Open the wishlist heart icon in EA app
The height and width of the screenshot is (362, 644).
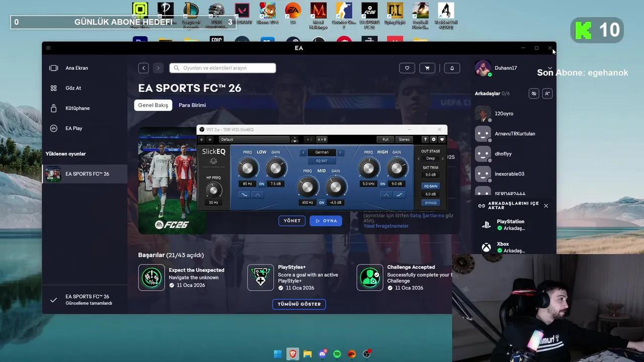coord(407,68)
